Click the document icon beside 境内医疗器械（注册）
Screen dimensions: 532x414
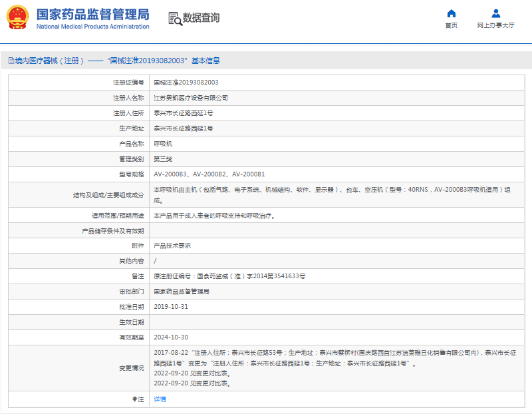point(11,60)
